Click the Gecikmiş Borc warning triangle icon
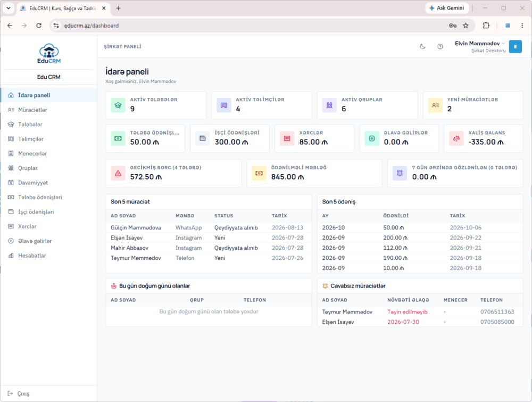 (x=118, y=173)
